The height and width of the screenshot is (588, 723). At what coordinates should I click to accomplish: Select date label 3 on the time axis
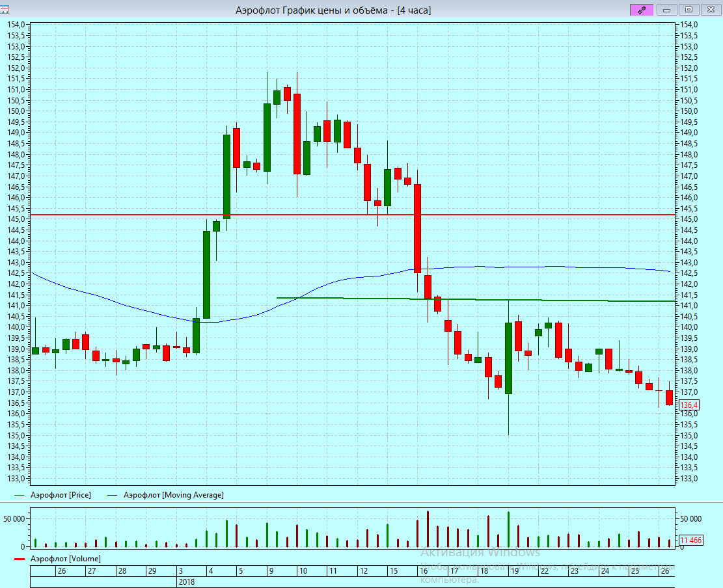[x=181, y=571]
